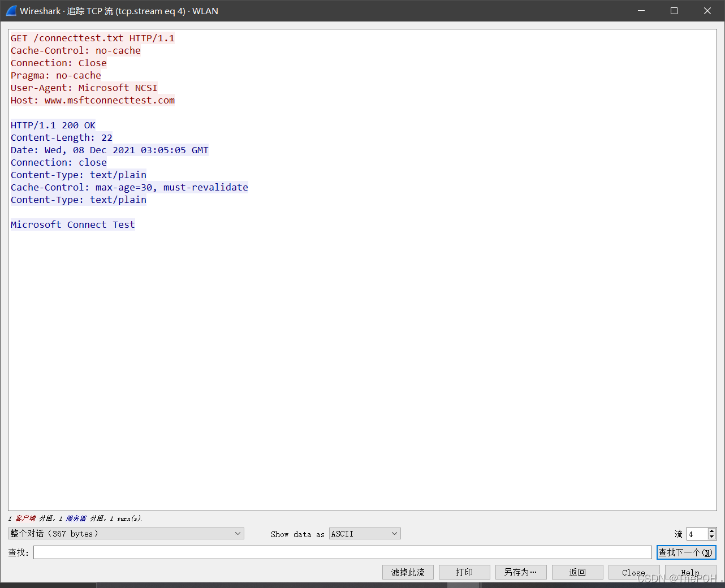Click the 滤掉此流 filter out stream button
This screenshot has width=725, height=588.
(x=408, y=572)
